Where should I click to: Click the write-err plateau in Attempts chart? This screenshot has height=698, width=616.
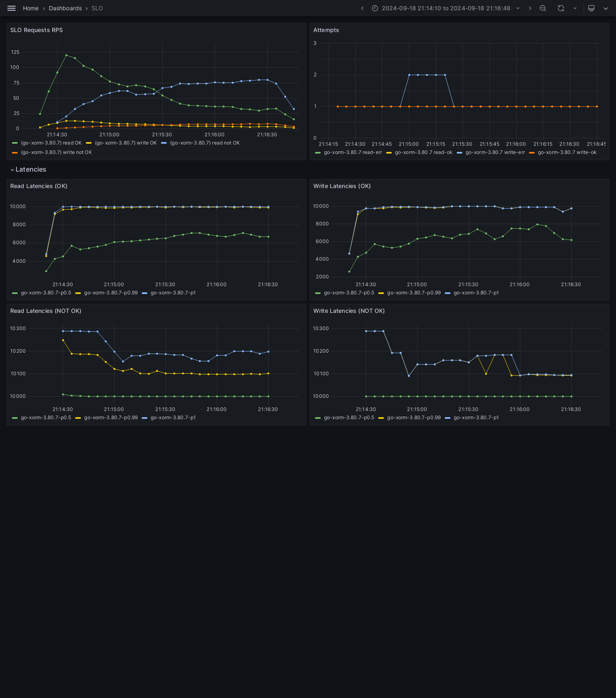click(427, 75)
